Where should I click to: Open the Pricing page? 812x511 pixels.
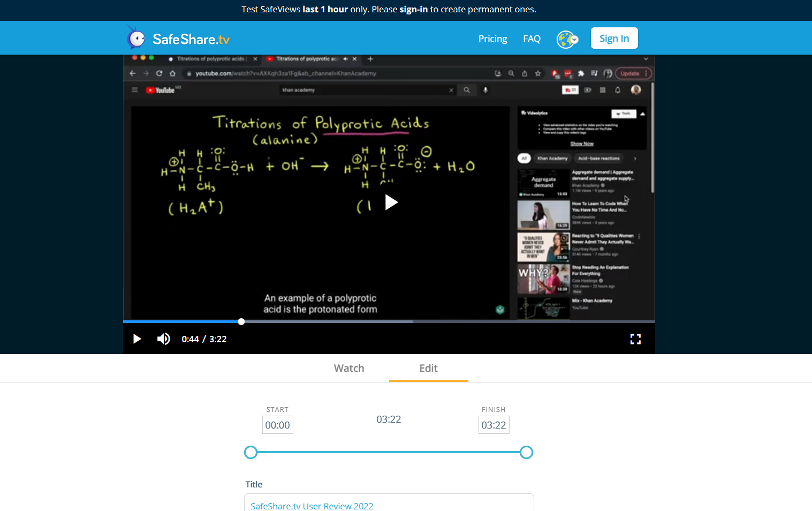pyautogui.click(x=492, y=38)
